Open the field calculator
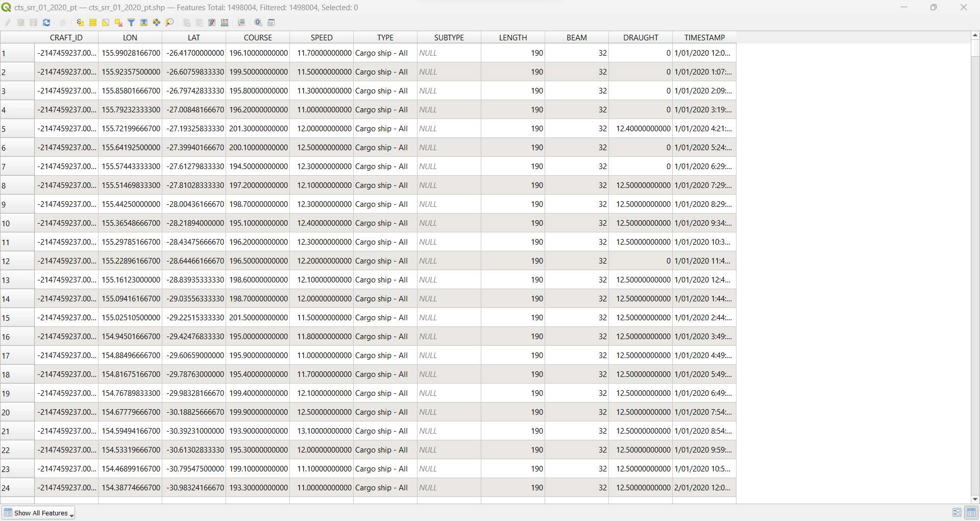This screenshot has width=980, height=521. tap(225, 22)
